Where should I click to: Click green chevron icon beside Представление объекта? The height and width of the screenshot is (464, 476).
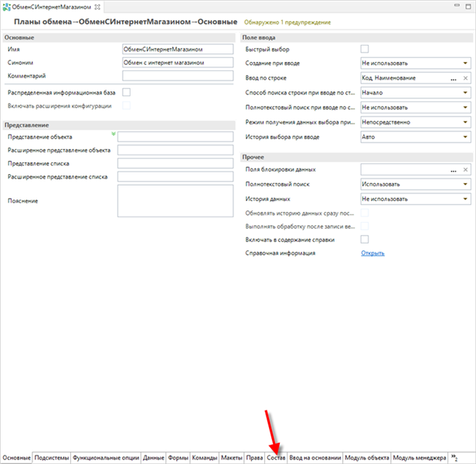pyautogui.click(x=114, y=134)
